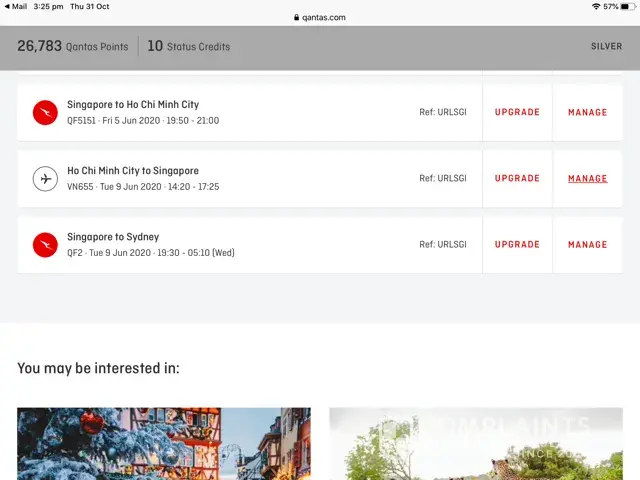Image resolution: width=640 pixels, height=480 pixels.
Task: Open the leopard safari promotional image
Action: coord(476,444)
